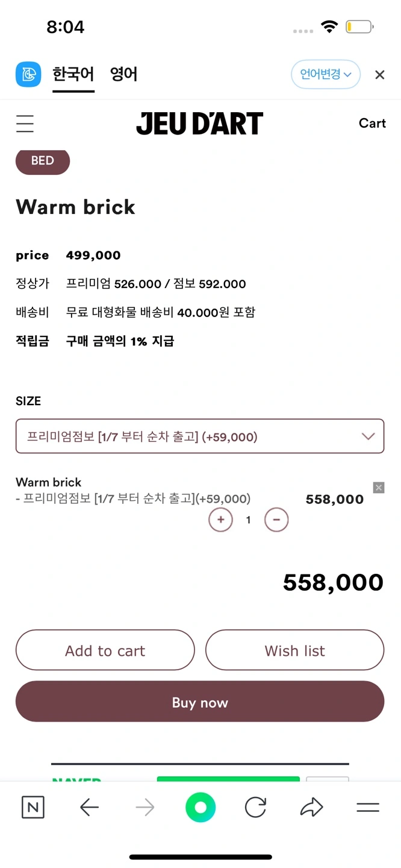Open the Cart link
The height and width of the screenshot is (868, 401).
pyautogui.click(x=372, y=124)
